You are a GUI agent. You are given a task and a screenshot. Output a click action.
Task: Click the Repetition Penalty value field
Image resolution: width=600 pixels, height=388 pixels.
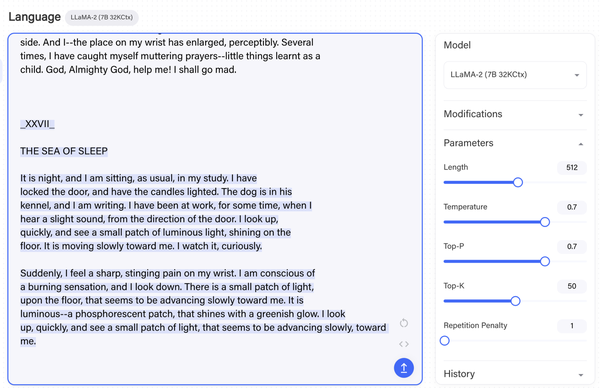pyautogui.click(x=572, y=326)
